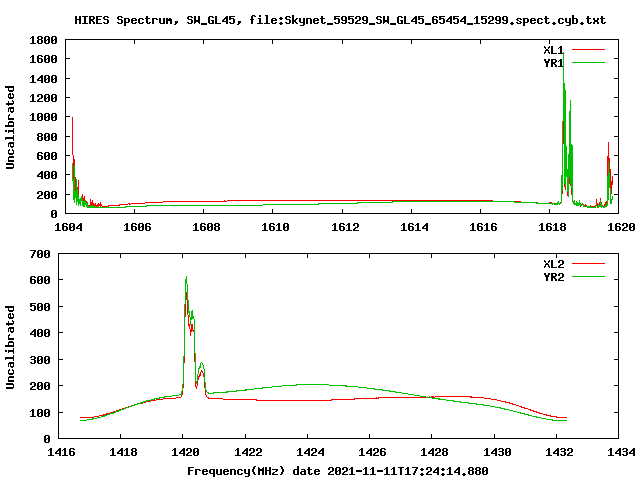This screenshot has height=480, width=640.
Task: Click the tall green YR1 spike near 1618 MHz
Action: point(564,122)
